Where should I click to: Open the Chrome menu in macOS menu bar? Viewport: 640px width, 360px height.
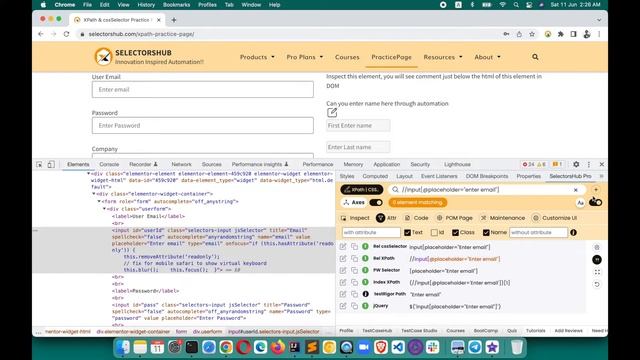click(64, 5)
